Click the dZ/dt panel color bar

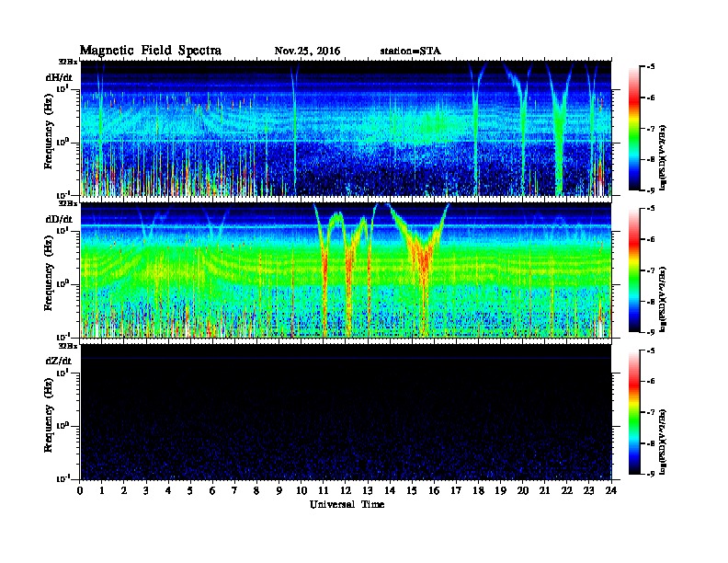click(634, 412)
